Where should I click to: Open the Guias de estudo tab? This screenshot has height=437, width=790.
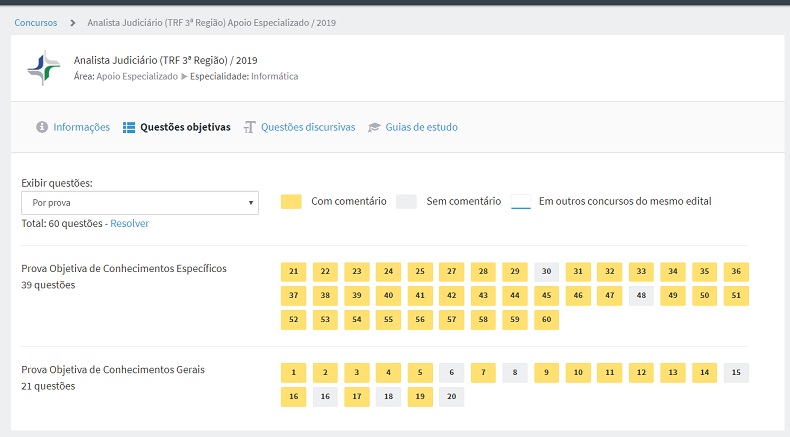pyautogui.click(x=421, y=127)
